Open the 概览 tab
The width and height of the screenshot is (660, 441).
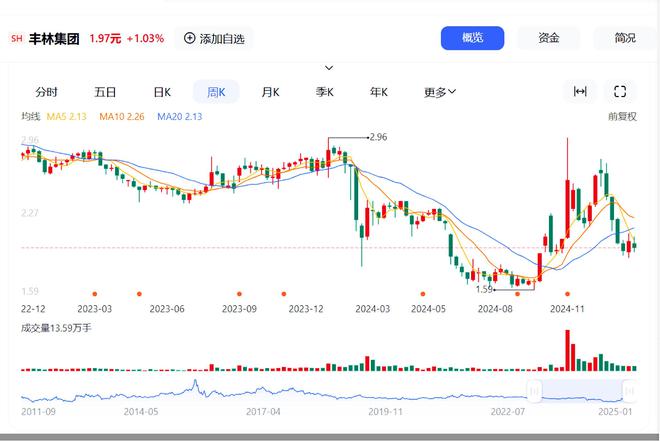tap(472, 38)
